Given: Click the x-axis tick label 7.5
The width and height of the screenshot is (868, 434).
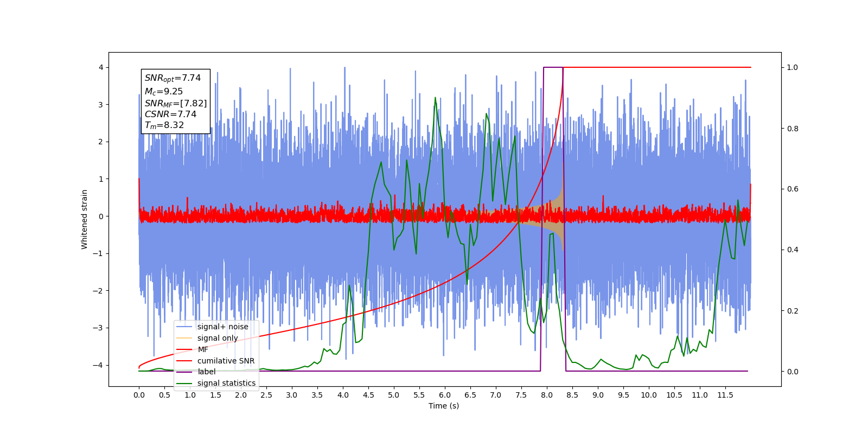Looking at the screenshot, I should coord(521,395).
